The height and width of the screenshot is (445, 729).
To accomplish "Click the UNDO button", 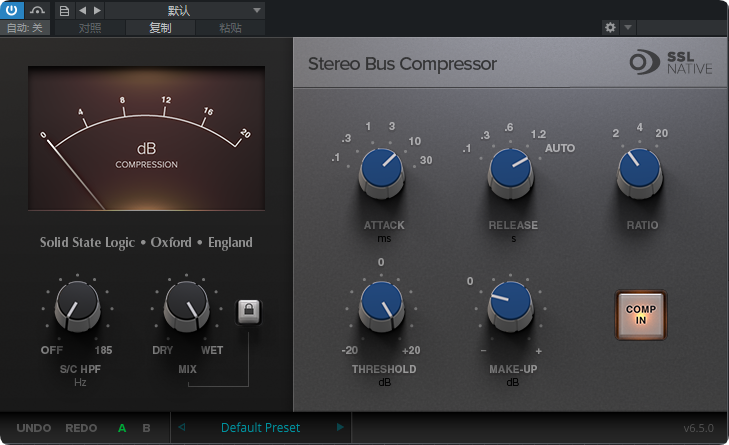I will tap(34, 428).
